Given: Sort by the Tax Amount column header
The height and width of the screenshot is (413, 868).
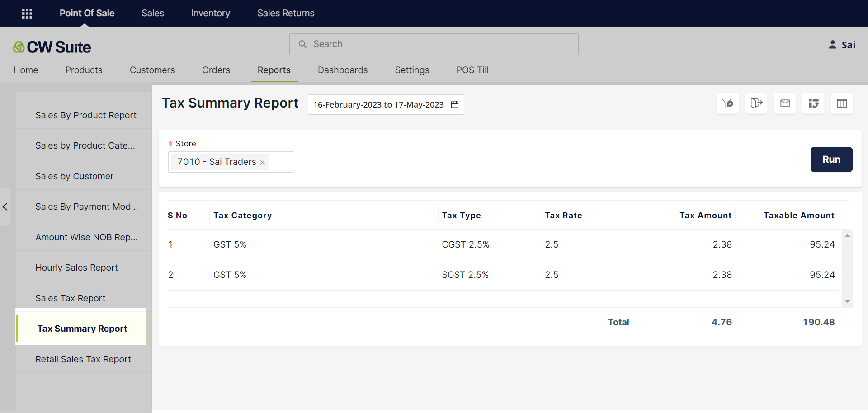Looking at the screenshot, I should pyautogui.click(x=705, y=216).
